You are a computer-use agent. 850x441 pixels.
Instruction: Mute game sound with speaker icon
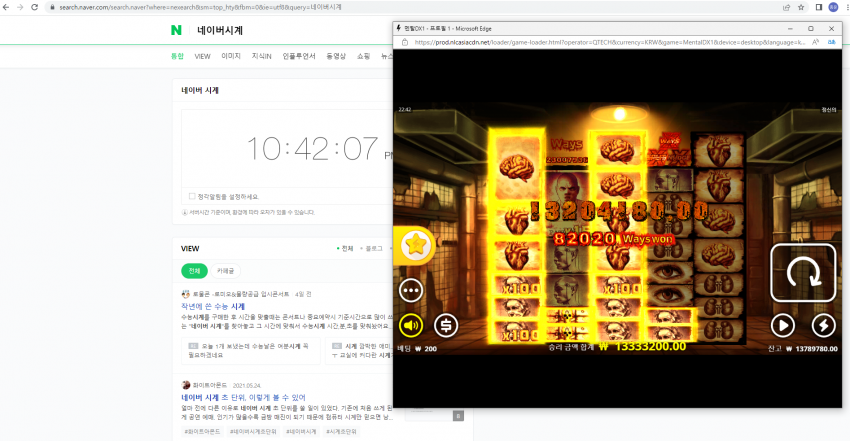coord(411,326)
